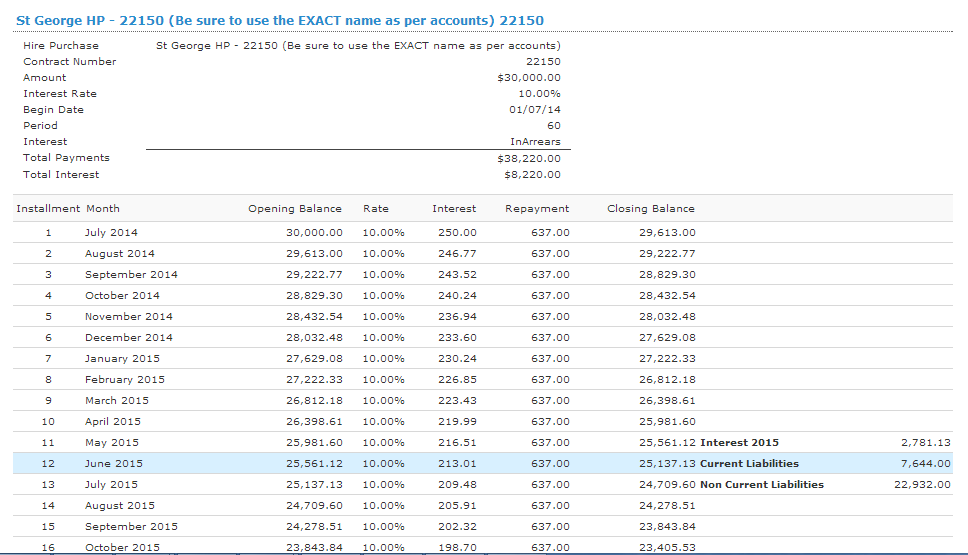968x555 pixels.
Task: Click the Interest Rate 10.00% summary value
Action: (x=540, y=94)
